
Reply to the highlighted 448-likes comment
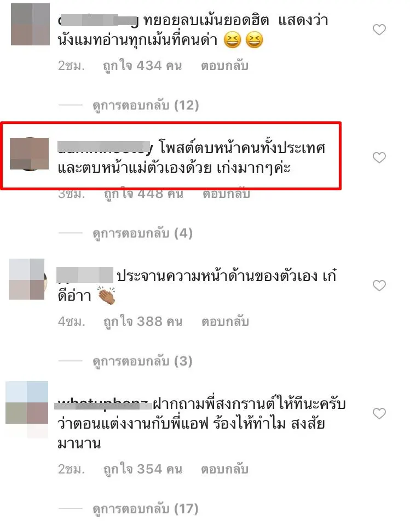(x=226, y=194)
